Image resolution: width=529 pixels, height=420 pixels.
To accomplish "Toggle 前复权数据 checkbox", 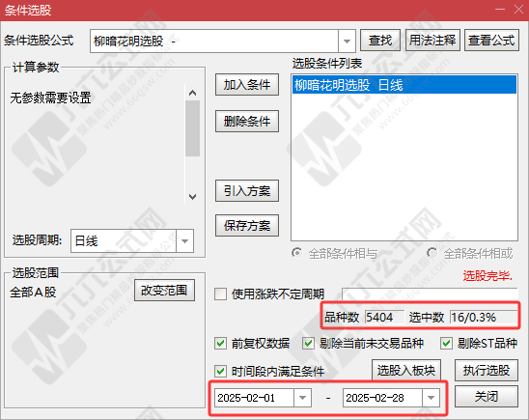I will [221, 344].
